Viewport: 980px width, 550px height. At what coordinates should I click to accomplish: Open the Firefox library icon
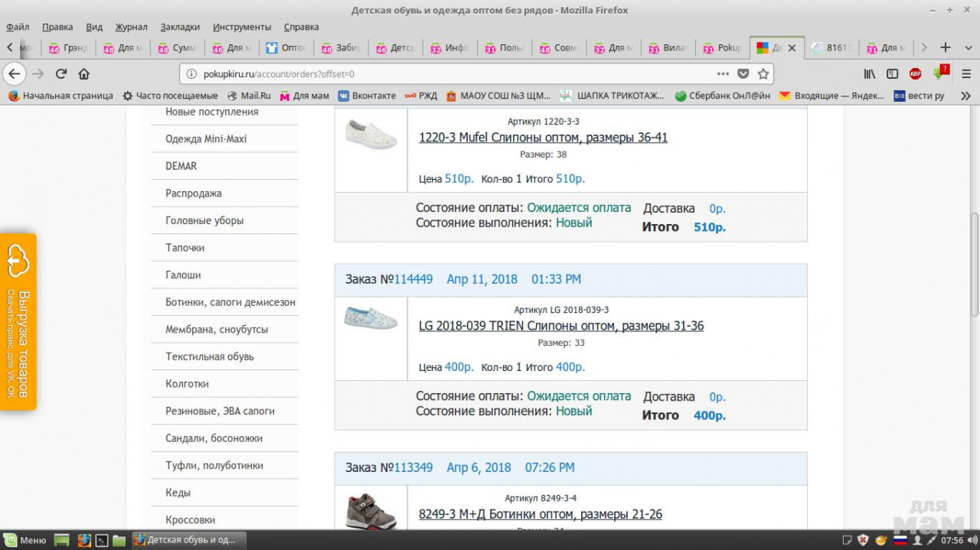click(x=870, y=74)
